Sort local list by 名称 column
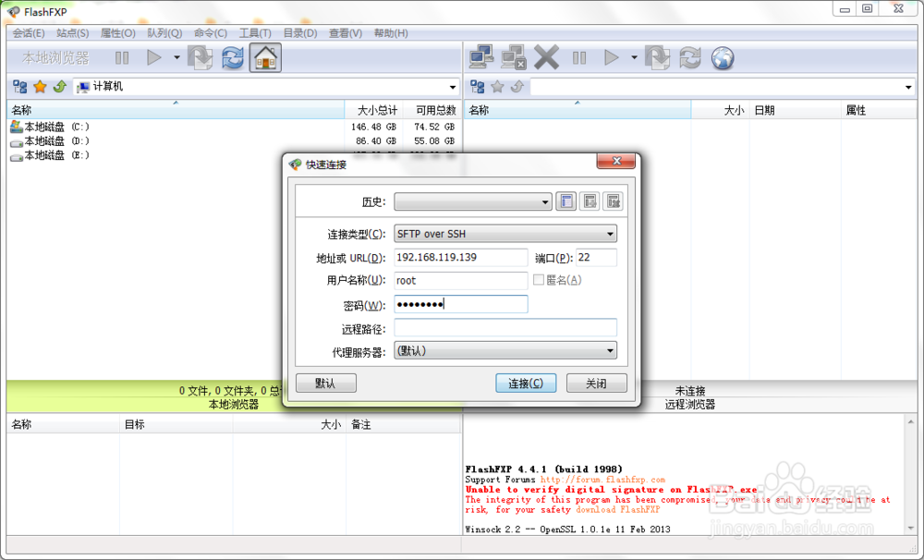 pyautogui.click(x=176, y=110)
